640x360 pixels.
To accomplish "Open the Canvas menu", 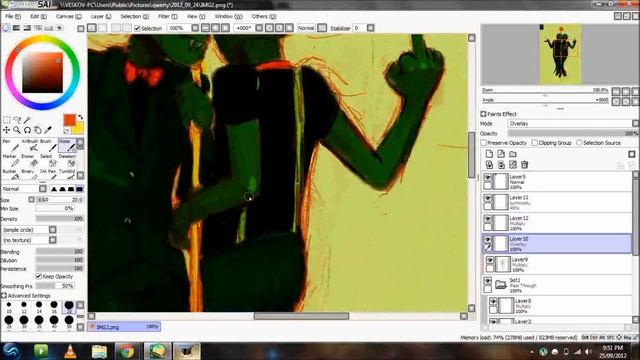I will (x=69, y=16).
